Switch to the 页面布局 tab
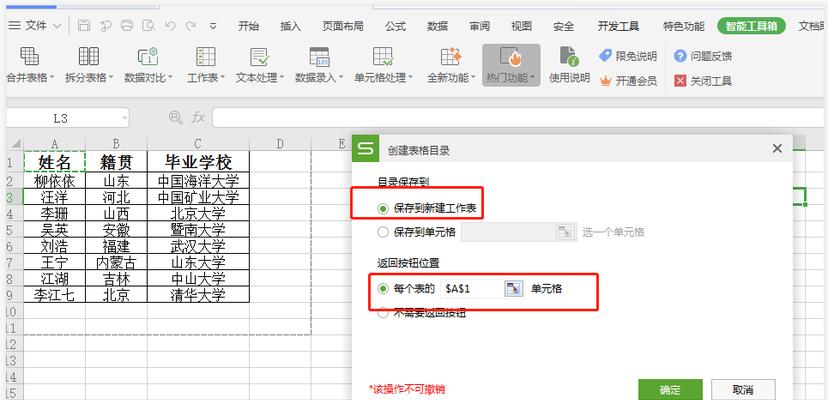This screenshot has width=828, height=400. (343, 26)
